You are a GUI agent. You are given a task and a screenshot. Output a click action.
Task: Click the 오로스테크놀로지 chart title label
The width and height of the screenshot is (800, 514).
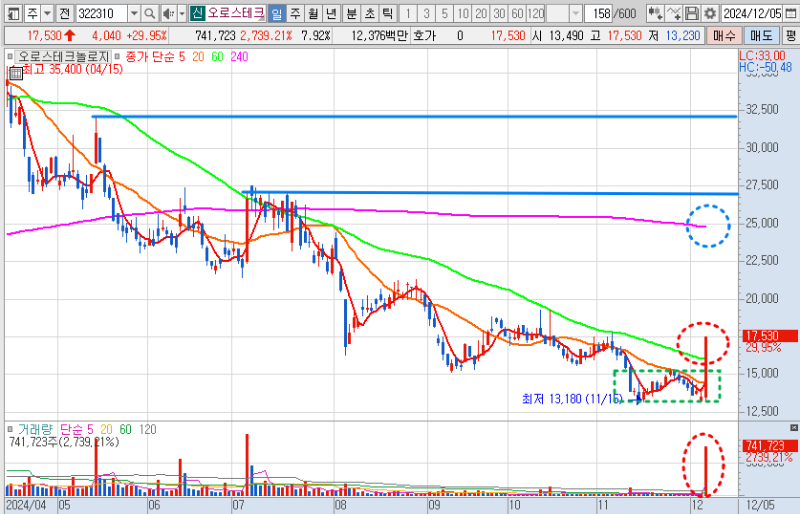(x=63, y=57)
